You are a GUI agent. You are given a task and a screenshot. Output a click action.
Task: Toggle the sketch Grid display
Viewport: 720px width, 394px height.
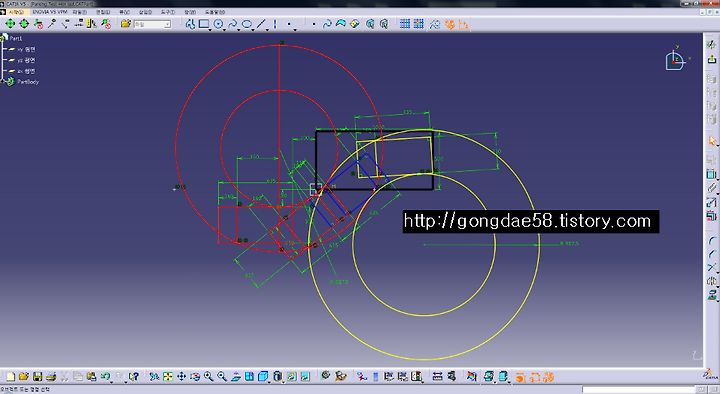405,24
